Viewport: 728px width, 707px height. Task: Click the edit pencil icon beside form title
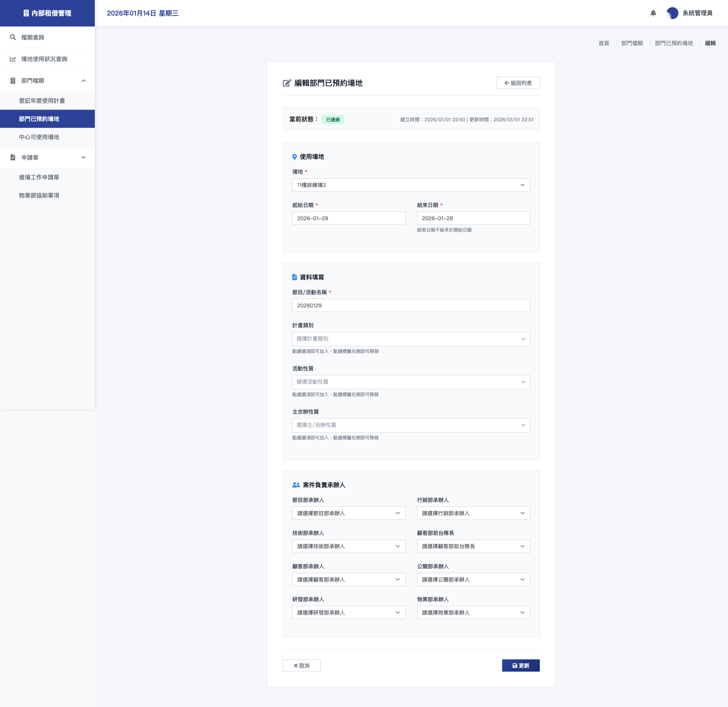tap(287, 83)
